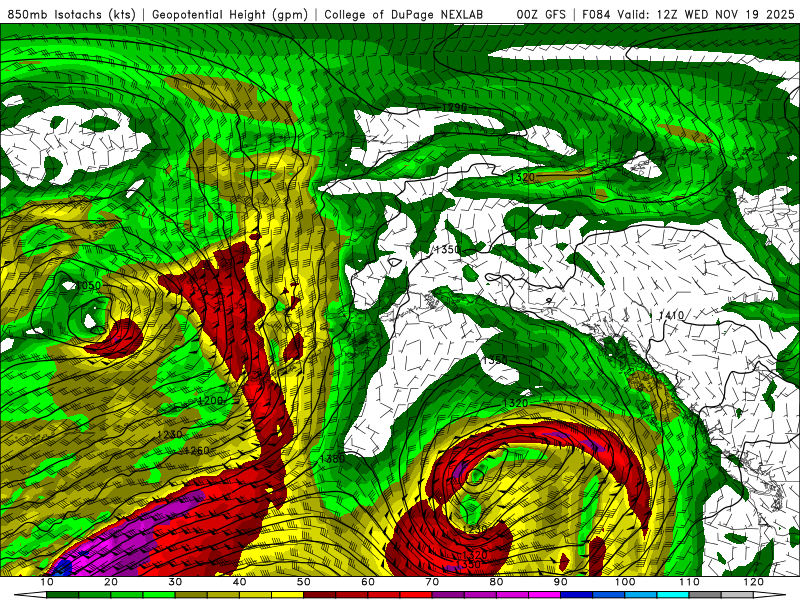
Task: Select the darkest green 10-15 kt swatch
Action: click(62, 595)
